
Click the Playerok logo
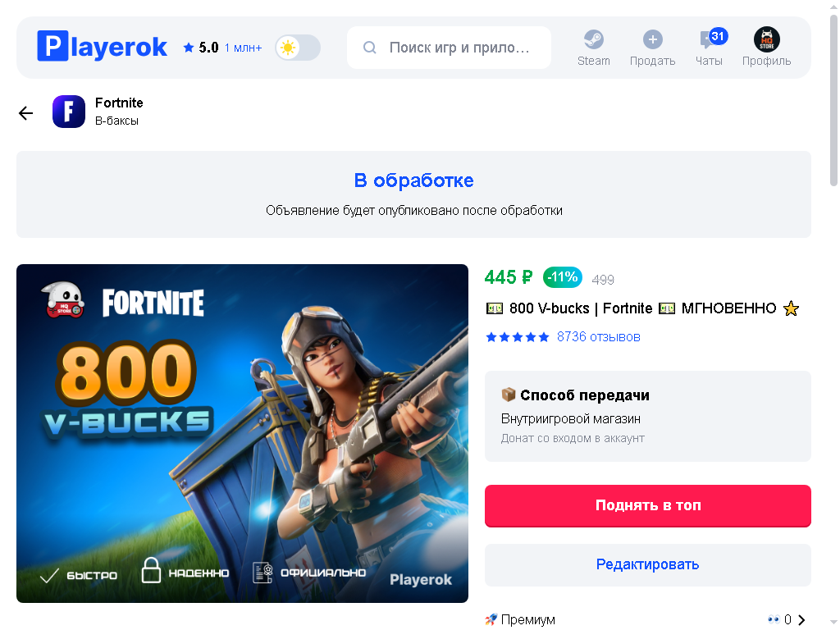102,47
